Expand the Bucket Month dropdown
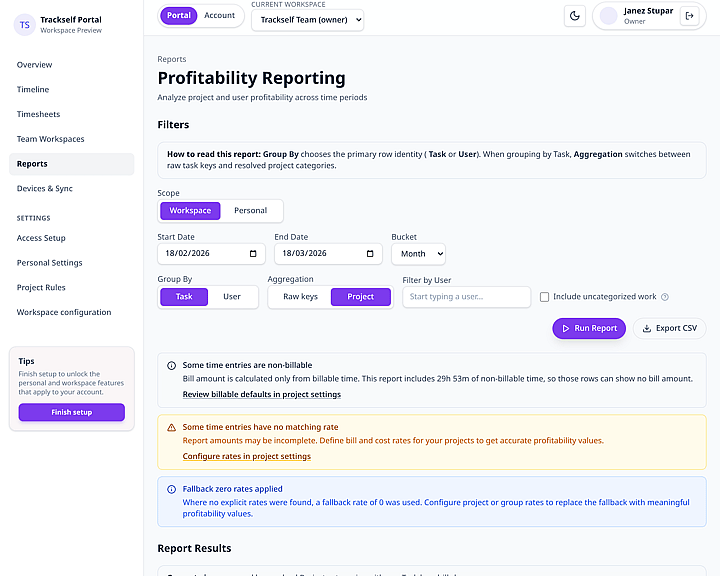Image resolution: width=720 pixels, height=576 pixels. pyautogui.click(x=418, y=254)
